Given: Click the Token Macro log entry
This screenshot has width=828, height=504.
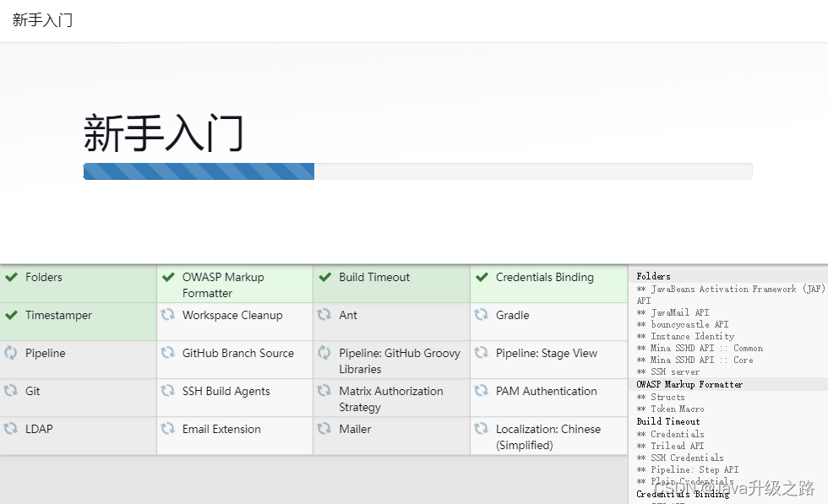Looking at the screenshot, I should point(670,409).
